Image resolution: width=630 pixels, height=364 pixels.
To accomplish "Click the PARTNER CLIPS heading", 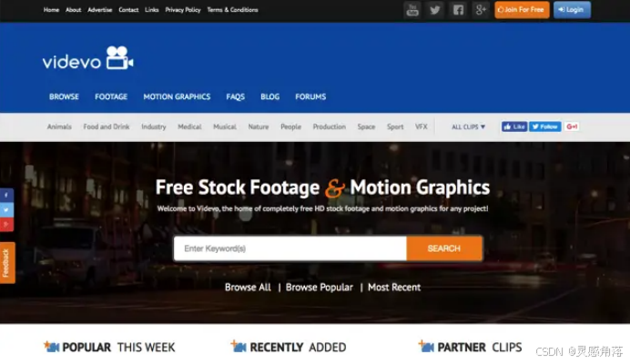I will 480,347.
